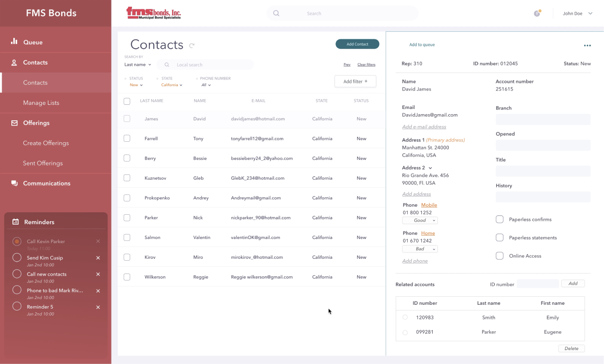Open the California state filter dropdown
Viewport: 604px width, 364px height.
171,84
